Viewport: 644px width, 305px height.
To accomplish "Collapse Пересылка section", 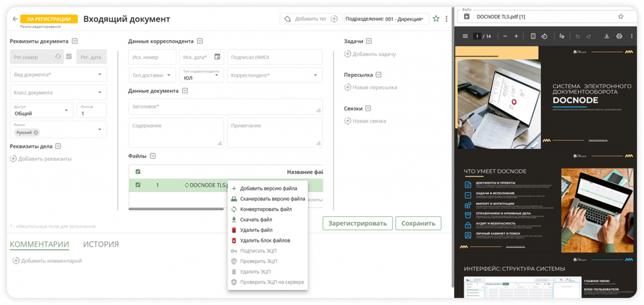I will (x=379, y=75).
